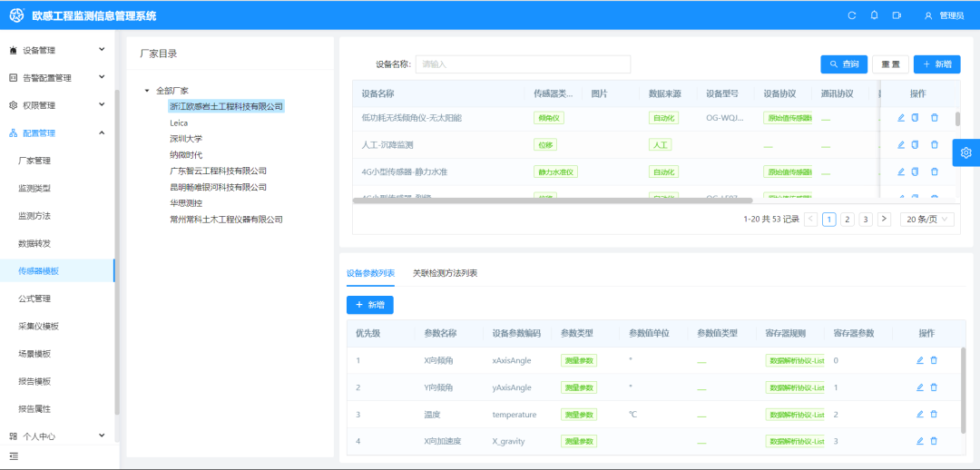Viewport: 980px width, 470px height.
Task: Select 昆明畅唯银河科技有限公司 in the tree
Action: pos(218,187)
